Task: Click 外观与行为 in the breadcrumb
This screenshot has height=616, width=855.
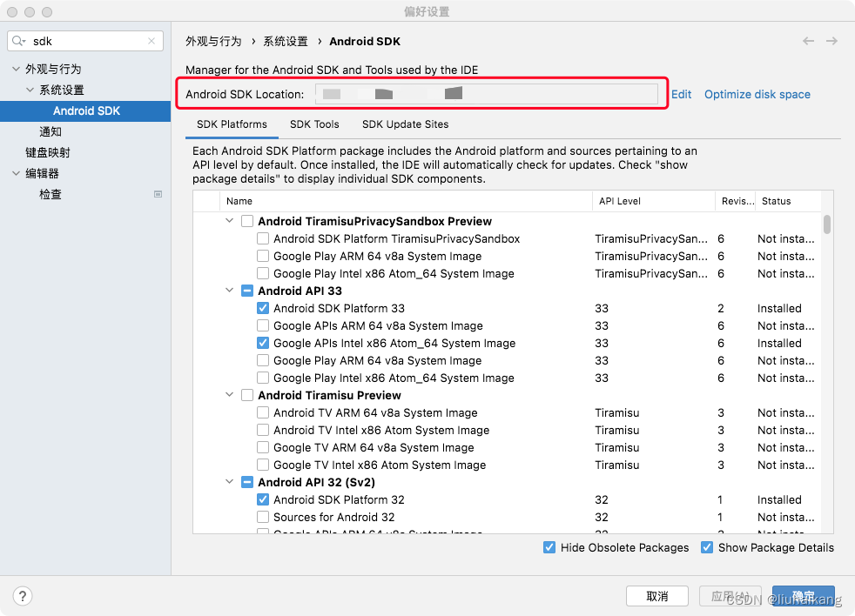Action: coord(213,42)
